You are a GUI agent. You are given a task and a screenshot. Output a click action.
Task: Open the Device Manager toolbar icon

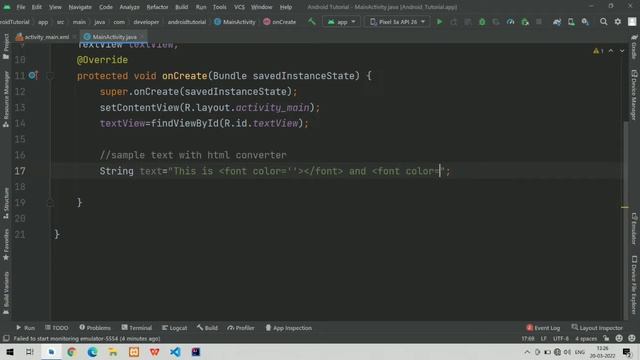tap(571, 22)
